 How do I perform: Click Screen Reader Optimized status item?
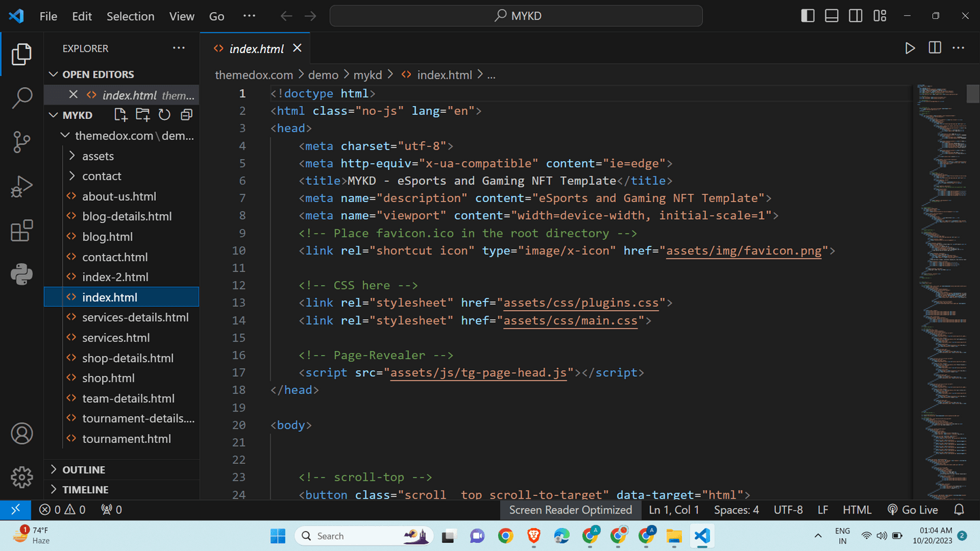570,510
